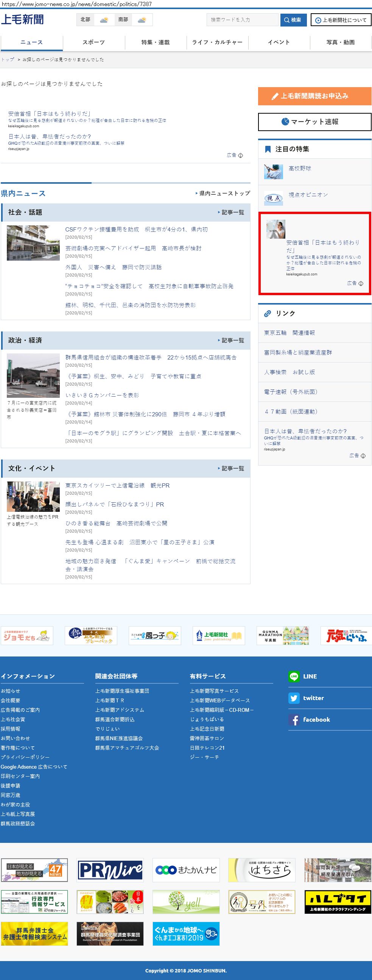Expand 記事一覧 for 政治・経済 section
Screen dimensions: 372x980
pos(231,340)
